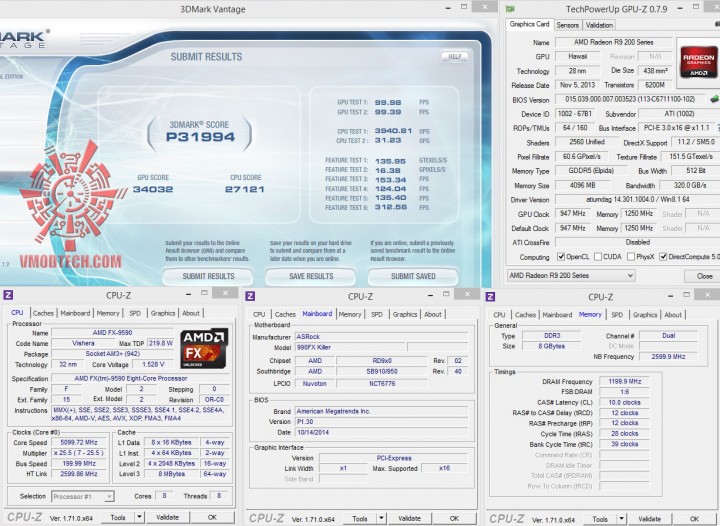Click the purple Z icon of middle CPU-Z window
The image size is (720, 526).
pos(250,296)
